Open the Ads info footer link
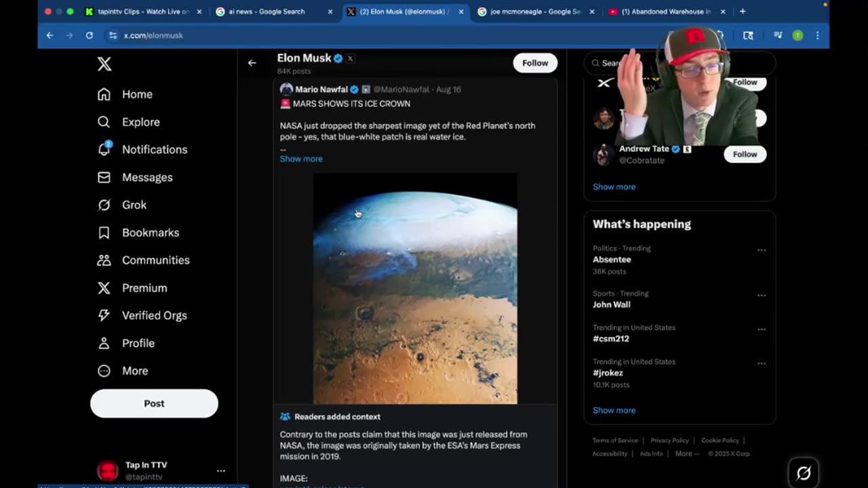The width and height of the screenshot is (868, 488). [651, 454]
